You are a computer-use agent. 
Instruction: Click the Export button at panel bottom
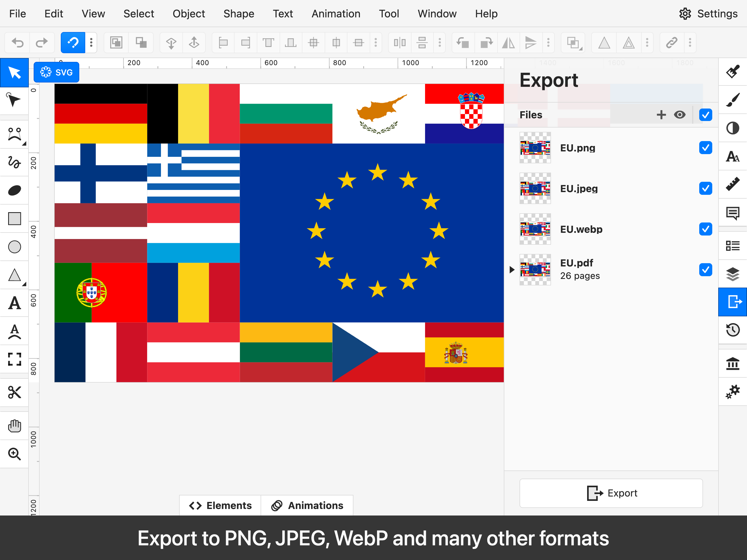point(611,493)
